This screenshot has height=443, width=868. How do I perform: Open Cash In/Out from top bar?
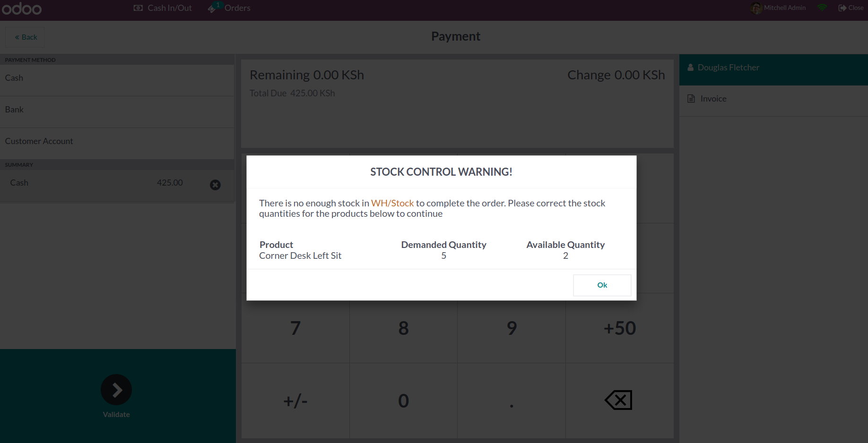point(163,8)
